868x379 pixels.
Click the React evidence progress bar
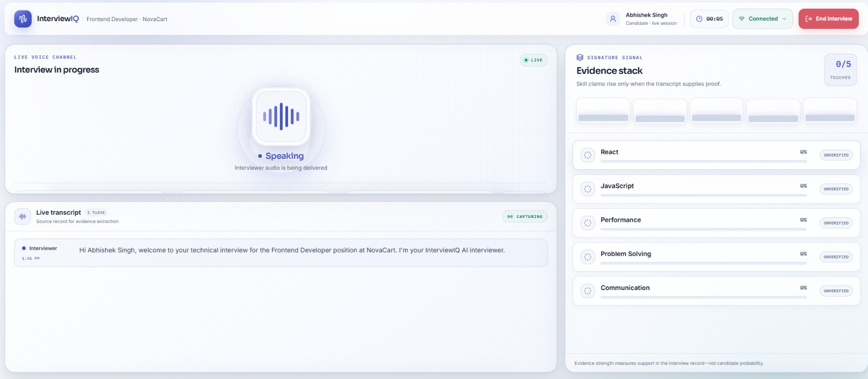click(x=704, y=161)
